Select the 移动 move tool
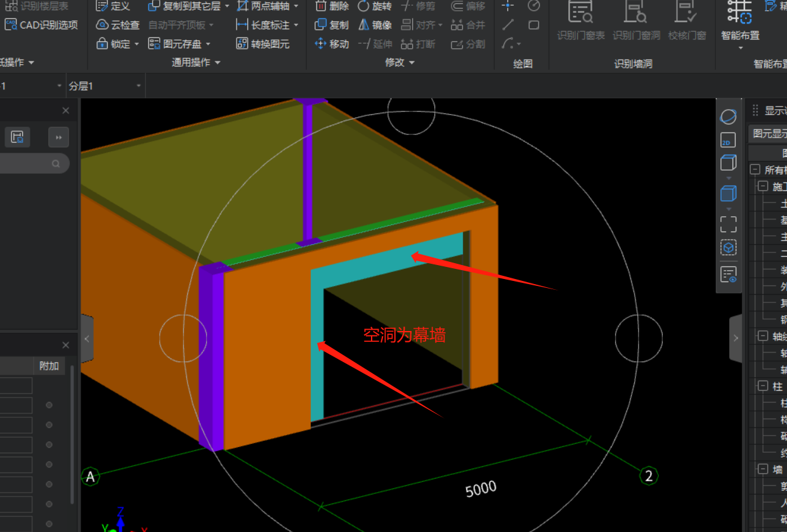Viewport: 787px width, 532px height. (x=332, y=44)
